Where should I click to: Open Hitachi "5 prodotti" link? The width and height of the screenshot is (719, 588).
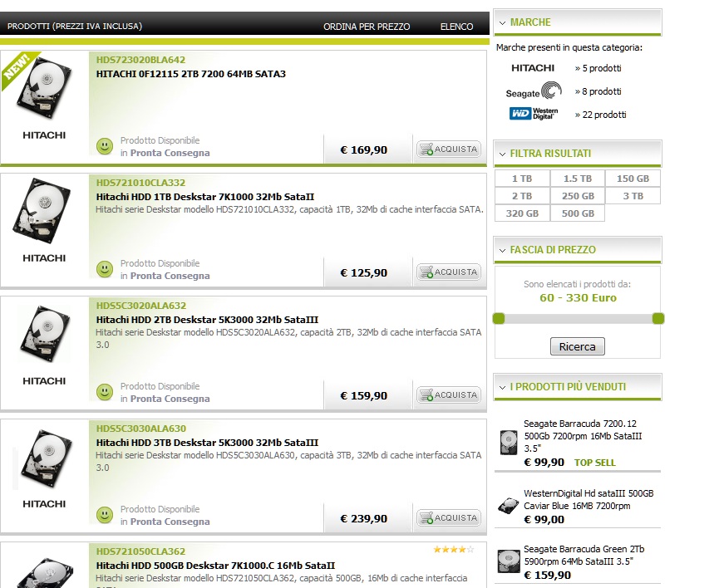pos(598,68)
